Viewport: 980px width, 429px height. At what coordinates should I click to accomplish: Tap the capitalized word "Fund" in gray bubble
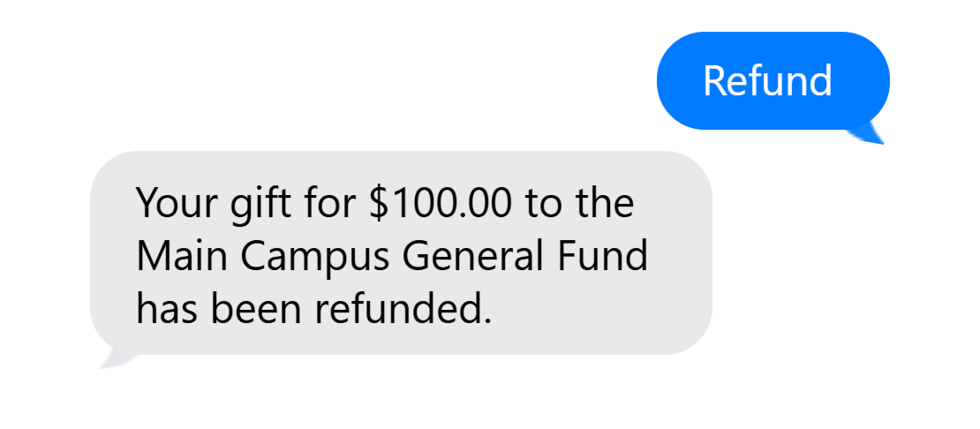pyautogui.click(x=603, y=256)
